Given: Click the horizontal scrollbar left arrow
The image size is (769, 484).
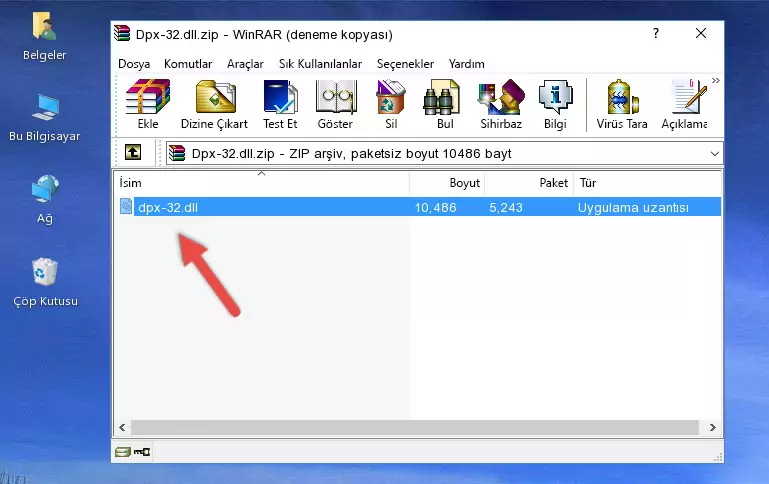Looking at the screenshot, I should tap(122, 427).
